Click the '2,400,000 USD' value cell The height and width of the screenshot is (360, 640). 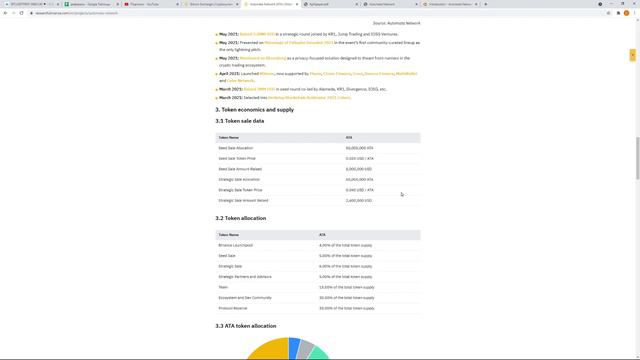point(359,201)
